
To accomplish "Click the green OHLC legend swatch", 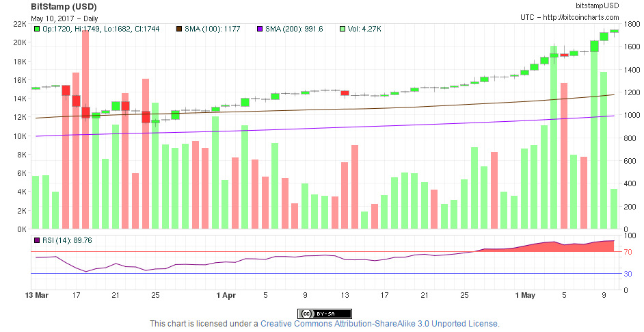I will point(37,29).
